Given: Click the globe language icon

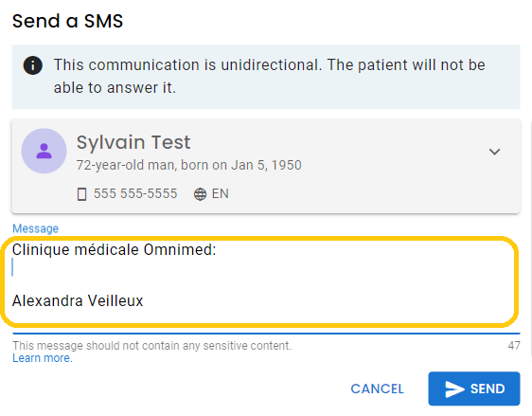Looking at the screenshot, I should pyautogui.click(x=200, y=194).
